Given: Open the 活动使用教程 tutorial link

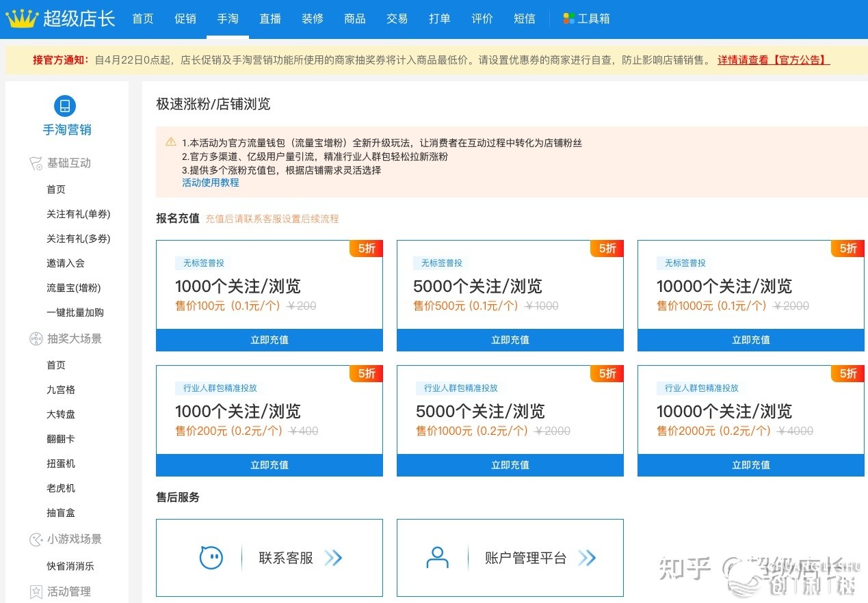Looking at the screenshot, I should click(x=211, y=183).
